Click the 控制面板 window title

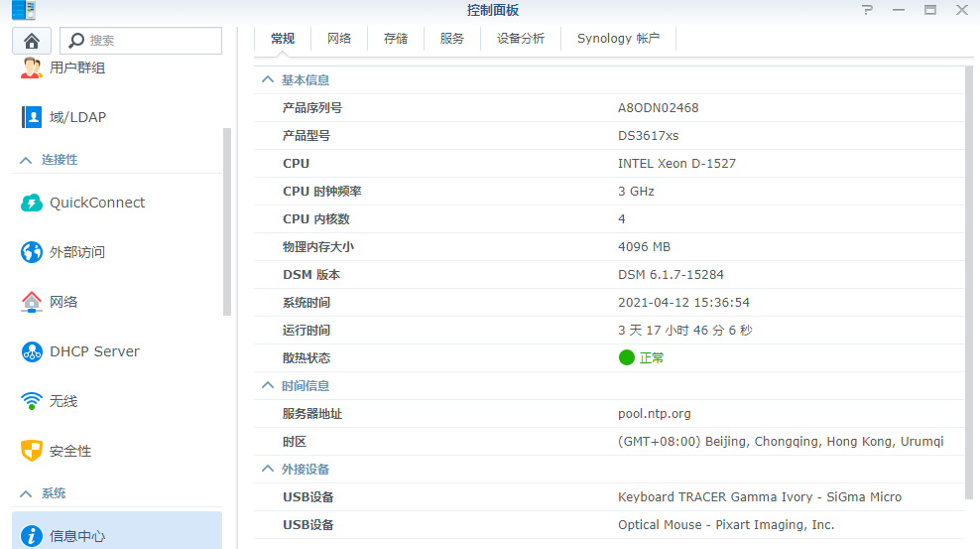[x=493, y=10]
